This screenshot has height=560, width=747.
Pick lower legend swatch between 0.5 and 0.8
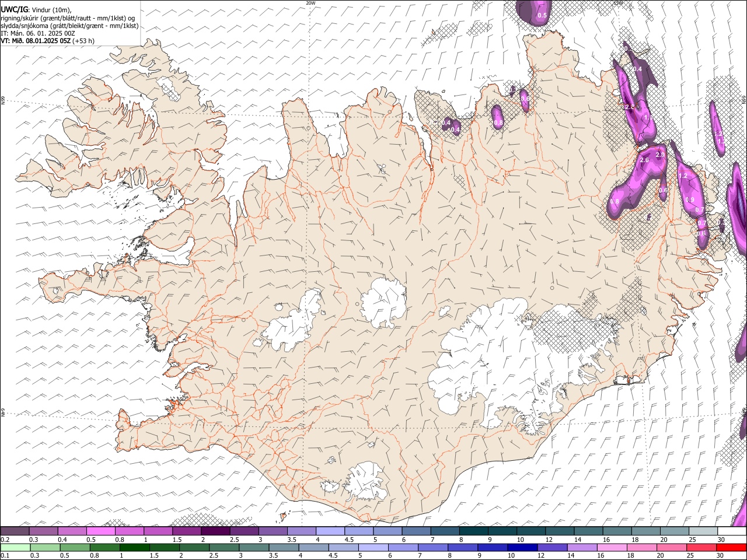[x=75, y=547]
